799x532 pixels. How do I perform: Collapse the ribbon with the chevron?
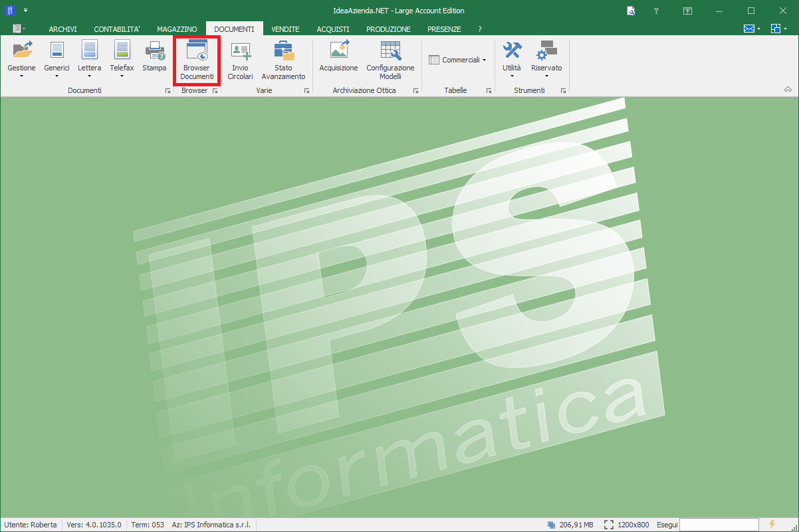click(x=788, y=90)
